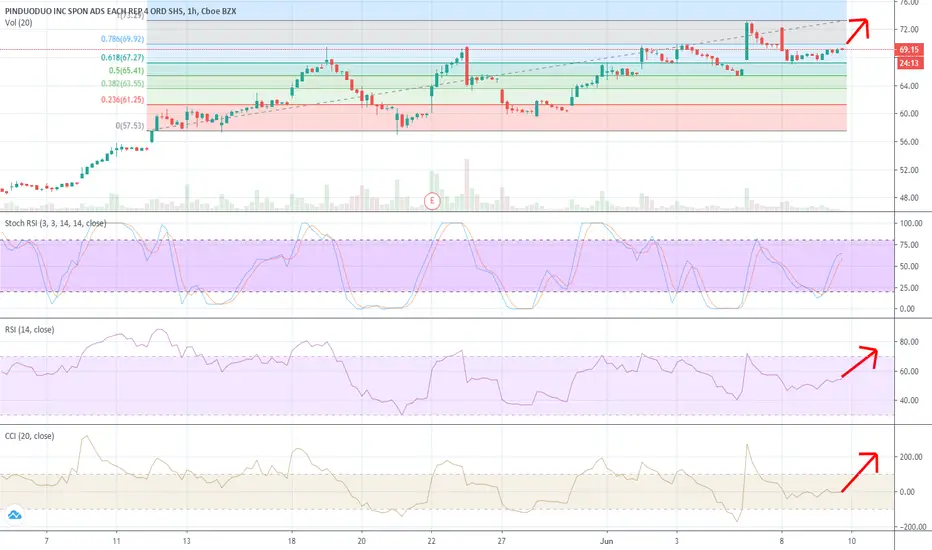Click the Jun label on time axis
Image resolution: width=932 pixels, height=550 pixels.
coord(606,541)
